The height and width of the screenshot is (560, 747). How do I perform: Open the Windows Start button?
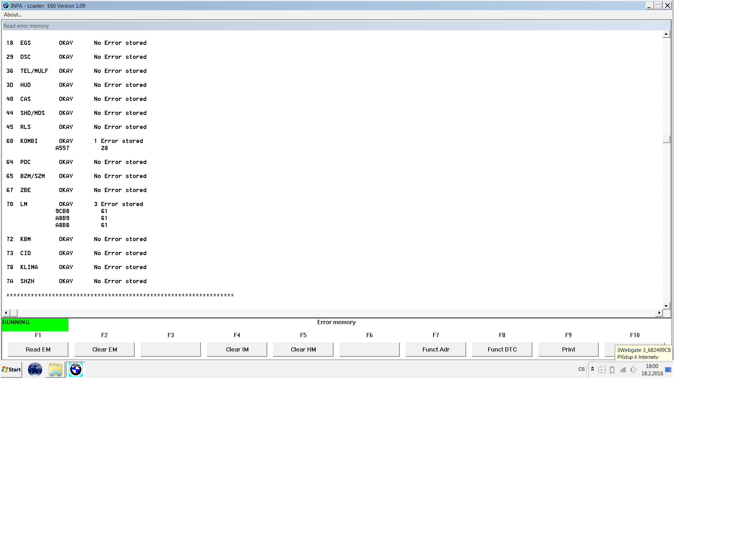[x=12, y=370]
